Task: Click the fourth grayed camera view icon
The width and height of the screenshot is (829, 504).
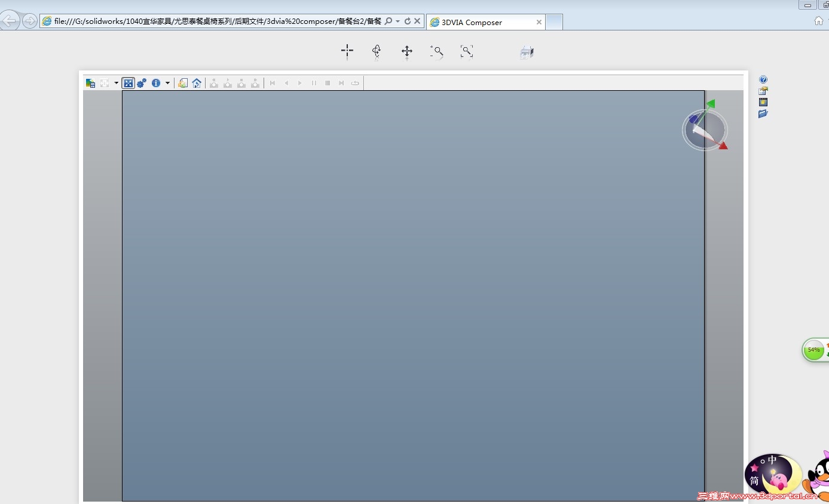Action: tap(255, 83)
